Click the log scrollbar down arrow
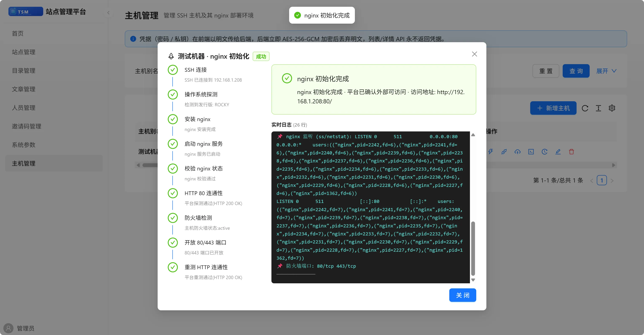 (x=473, y=280)
